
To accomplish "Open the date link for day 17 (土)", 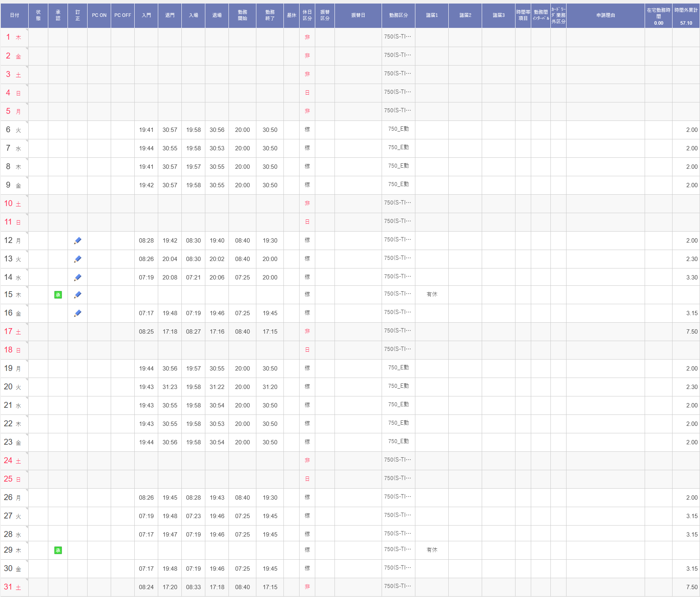I will coord(8,332).
